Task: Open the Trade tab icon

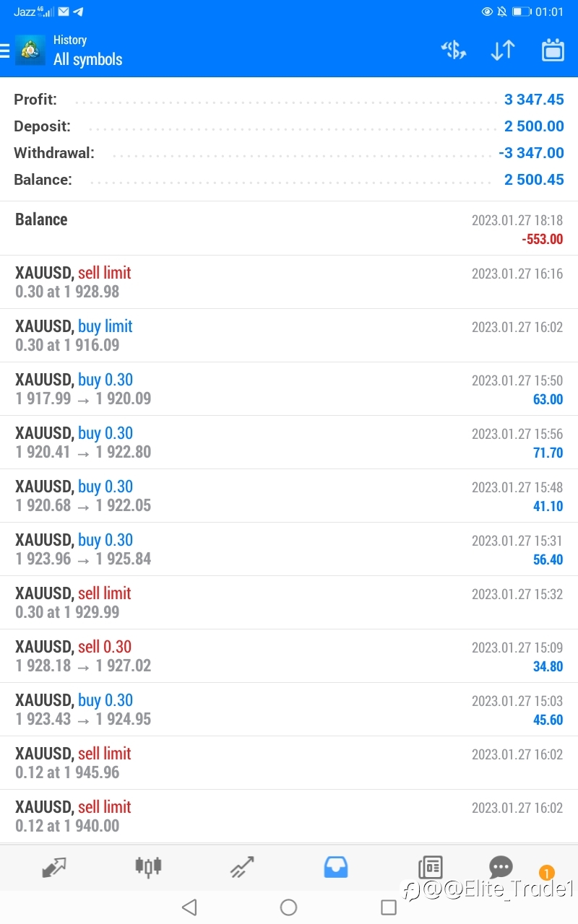Action: point(242,866)
